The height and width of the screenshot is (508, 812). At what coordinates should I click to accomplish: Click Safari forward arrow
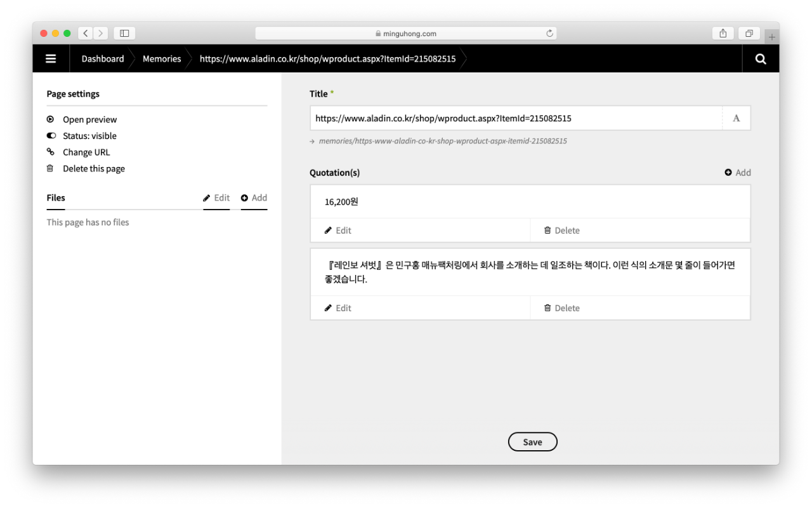(x=101, y=33)
